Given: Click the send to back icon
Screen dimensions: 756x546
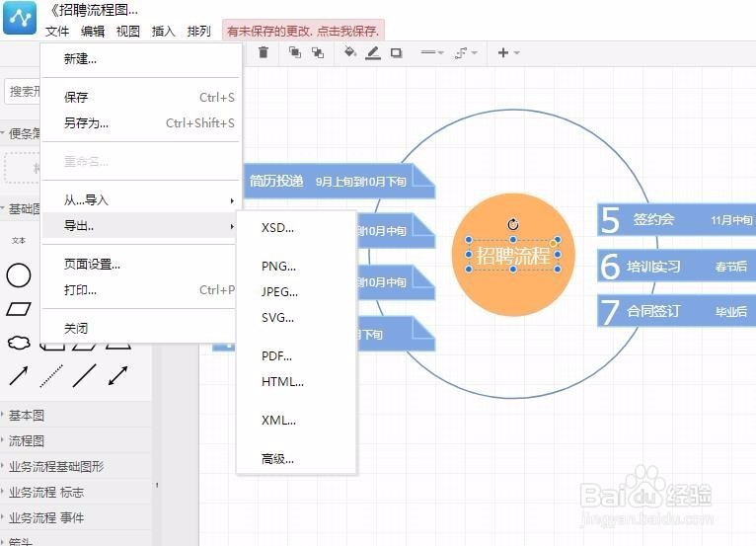Looking at the screenshot, I should click(318, 52).
